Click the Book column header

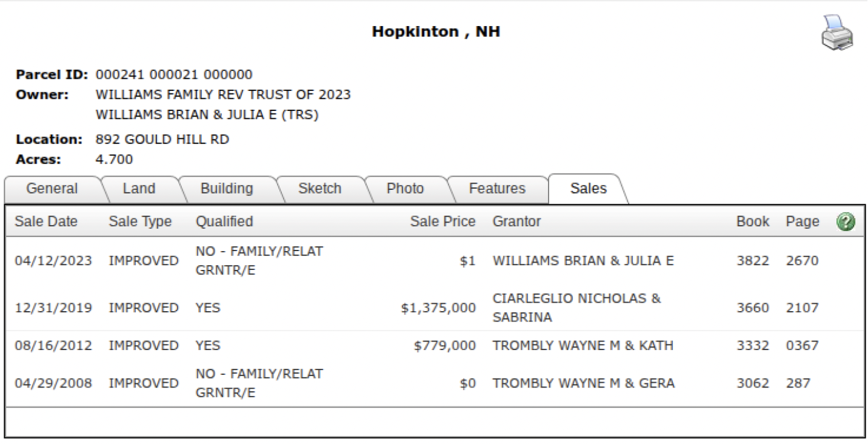point(753,221)
